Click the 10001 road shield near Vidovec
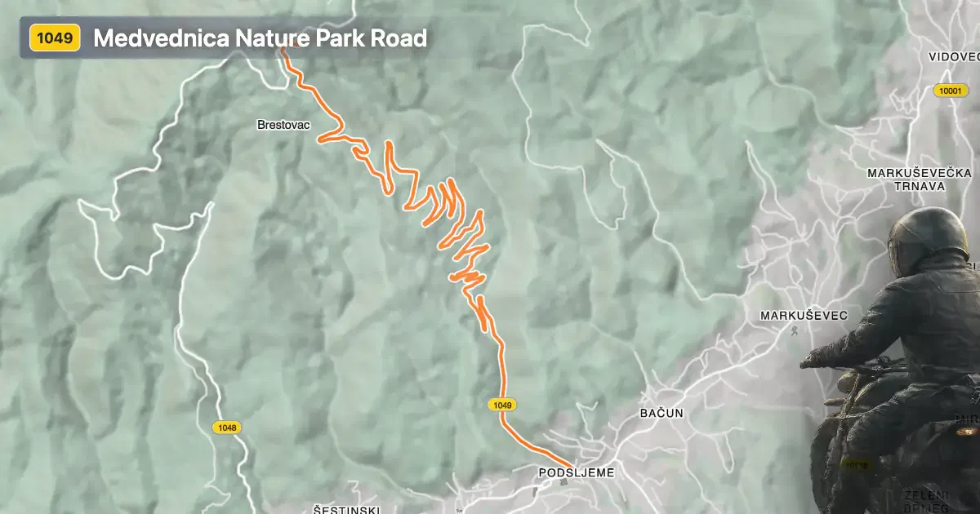Screen dimensions: 980x514 (x=951, y=91)
